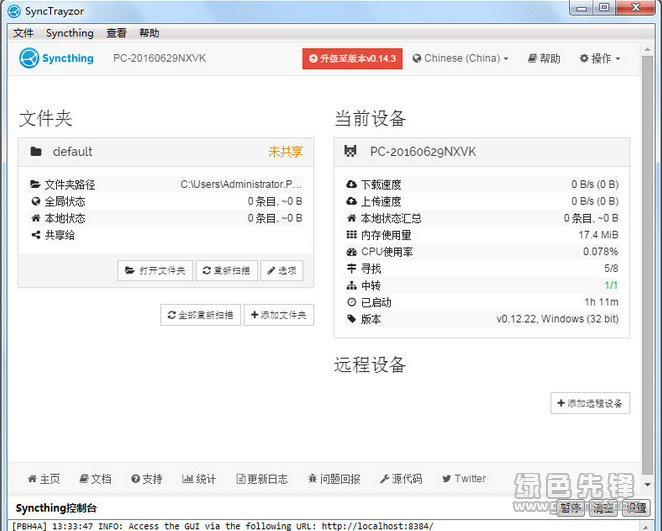Screen dimensions: 662x531
Task: Click the 清空 console button
Action: point(603,508)
